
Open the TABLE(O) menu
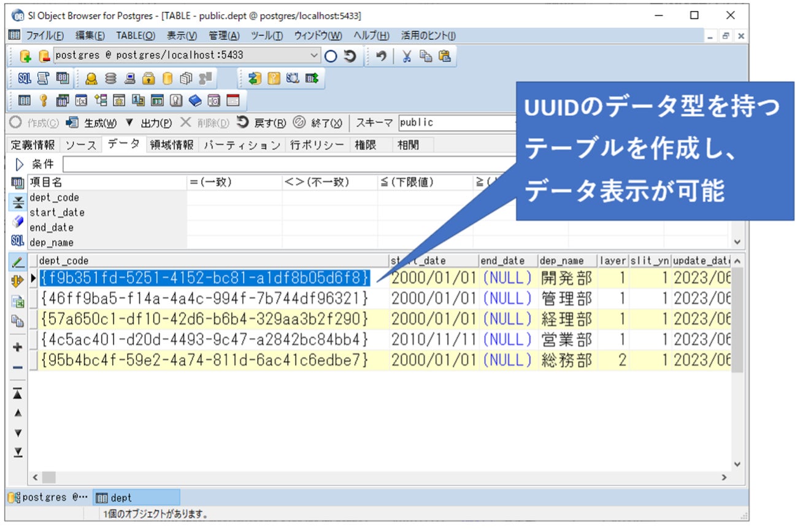[136, 36]
